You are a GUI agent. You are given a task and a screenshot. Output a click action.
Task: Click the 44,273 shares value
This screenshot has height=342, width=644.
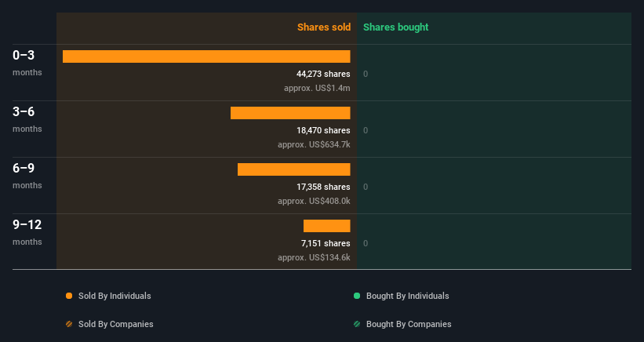(323, 74)
